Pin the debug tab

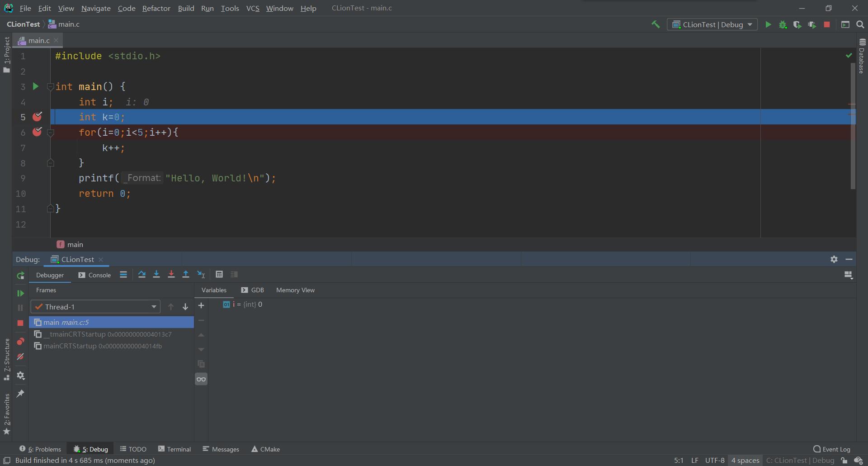click(x=20, y=394)
